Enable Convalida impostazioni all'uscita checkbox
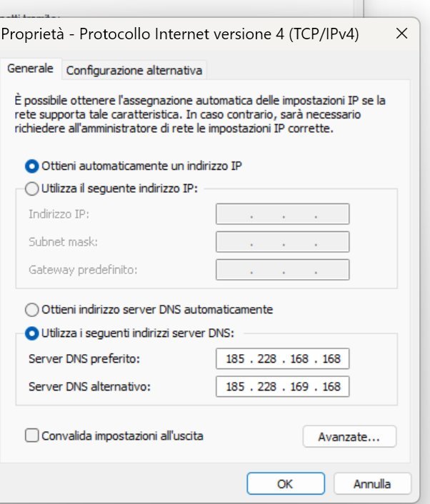This screenshot has width=430, height=504. [x=31, y=435]
